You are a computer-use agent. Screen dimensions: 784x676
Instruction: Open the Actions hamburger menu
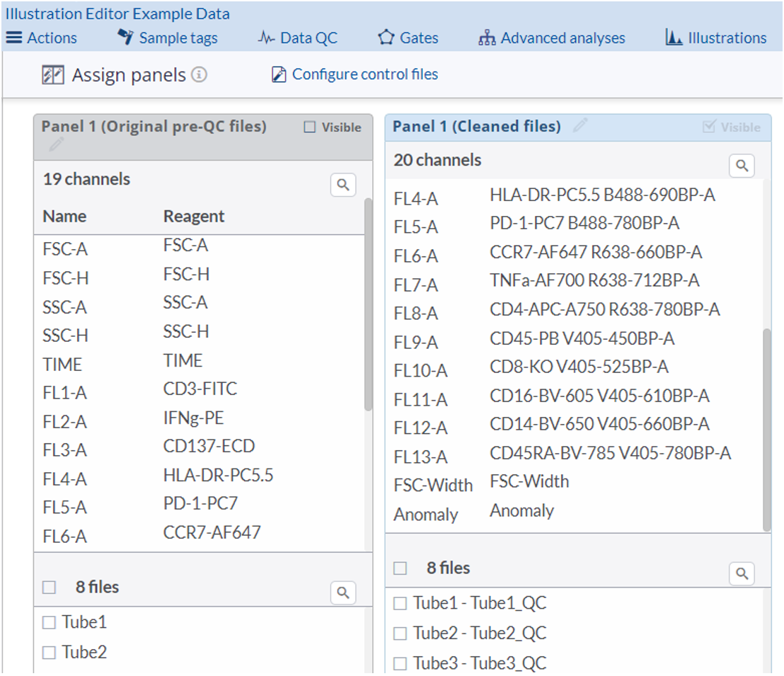coord(41,38)
